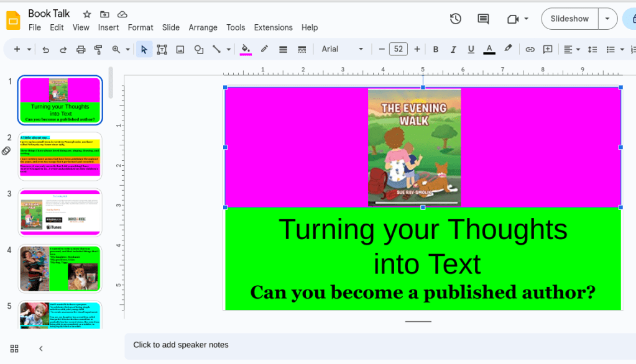
Task: Toggle underline formatting
Action: pos(471,50)
